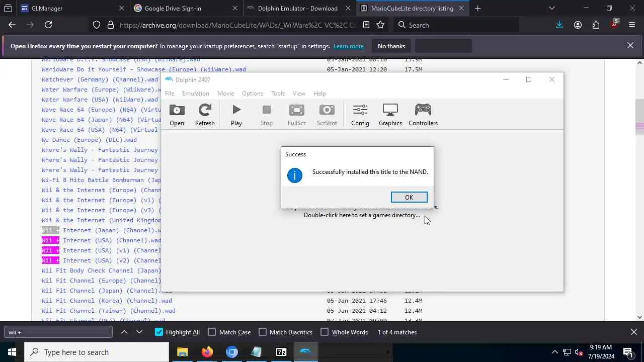Refresh the Dolphin game list

(205, 115)
